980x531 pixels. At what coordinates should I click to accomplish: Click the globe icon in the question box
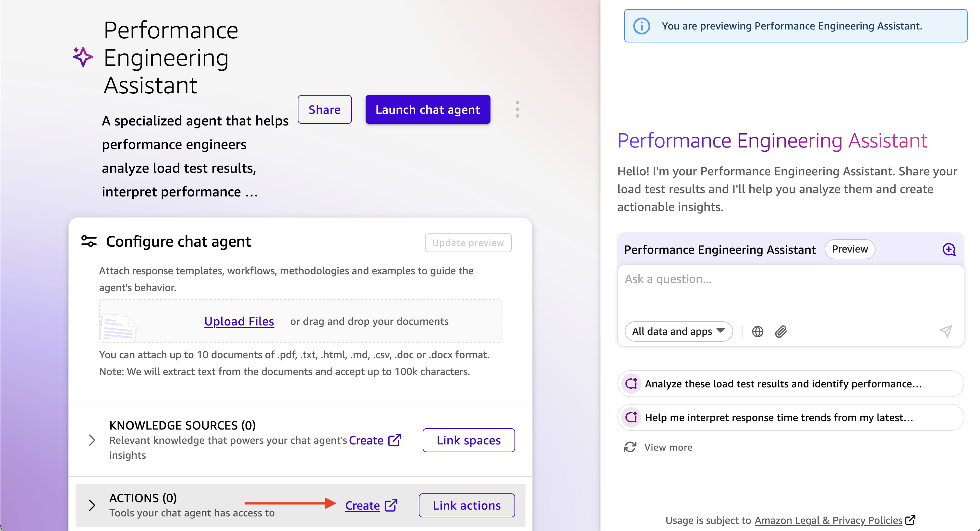(757, 331)
